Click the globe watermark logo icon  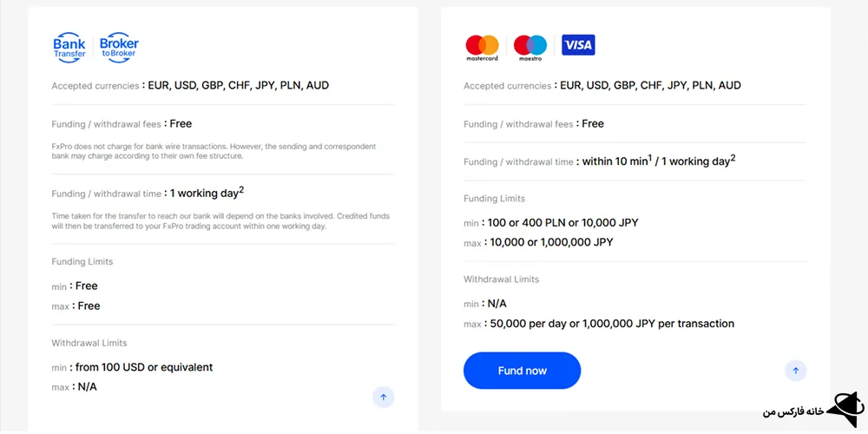click(841, 409)
